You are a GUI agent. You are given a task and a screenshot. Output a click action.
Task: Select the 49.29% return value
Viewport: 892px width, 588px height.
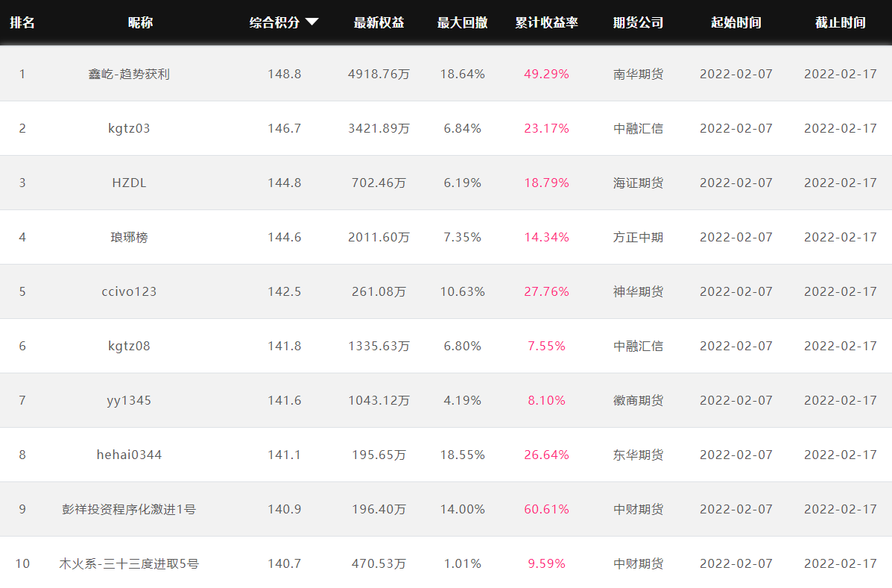coord(547,74)
